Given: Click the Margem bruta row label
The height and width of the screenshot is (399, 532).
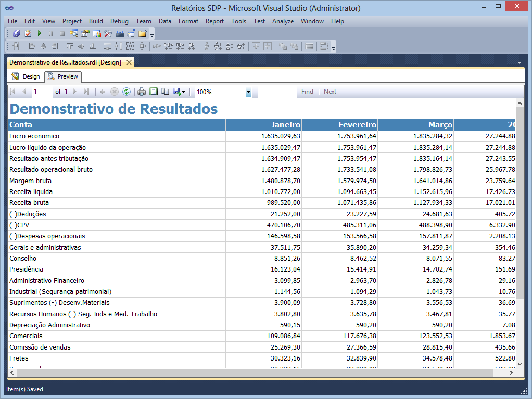Looking at the screenshot, I should (31, 181).
